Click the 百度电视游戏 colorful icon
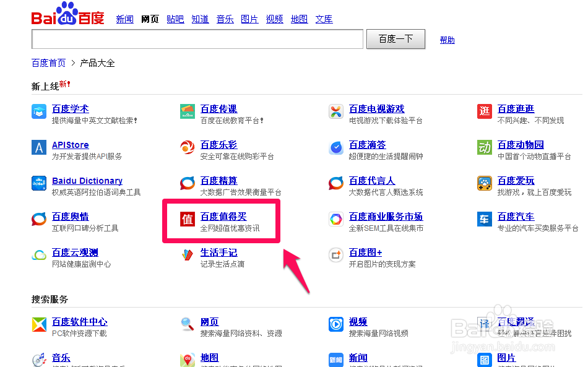 336,111
